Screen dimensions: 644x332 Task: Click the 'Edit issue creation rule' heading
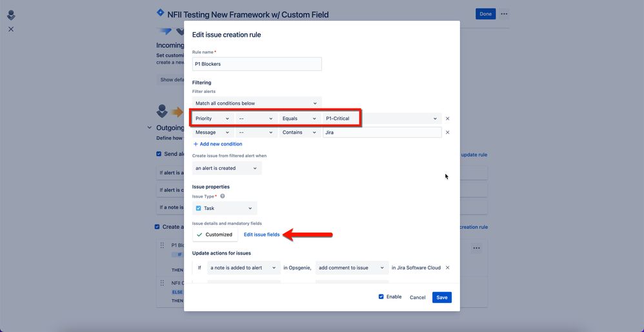[x=226, y=35]
